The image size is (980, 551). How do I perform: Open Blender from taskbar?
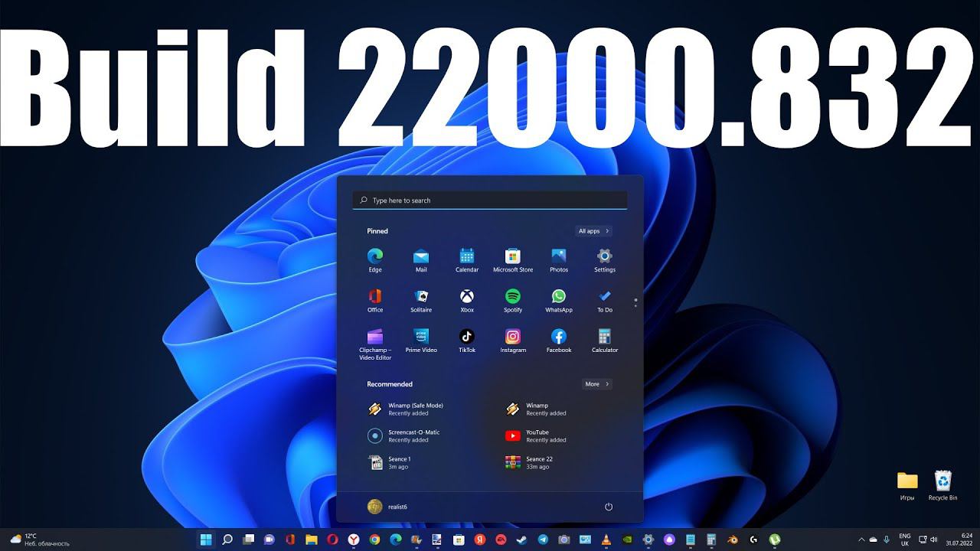point(733,540)
